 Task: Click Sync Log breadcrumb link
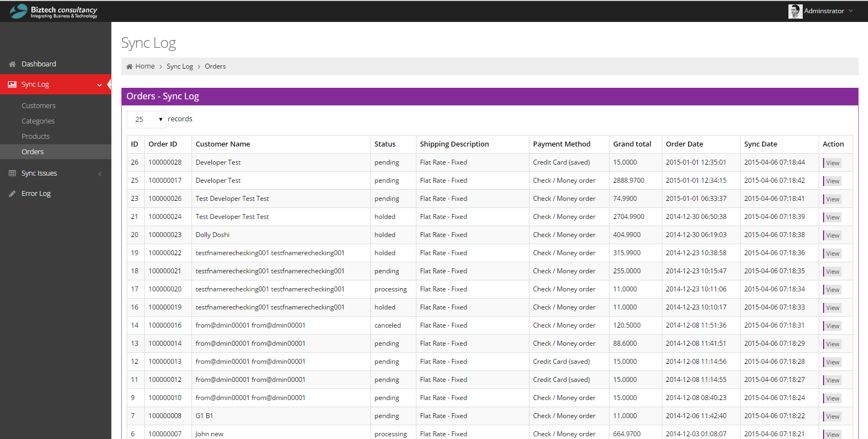(179, 66)
